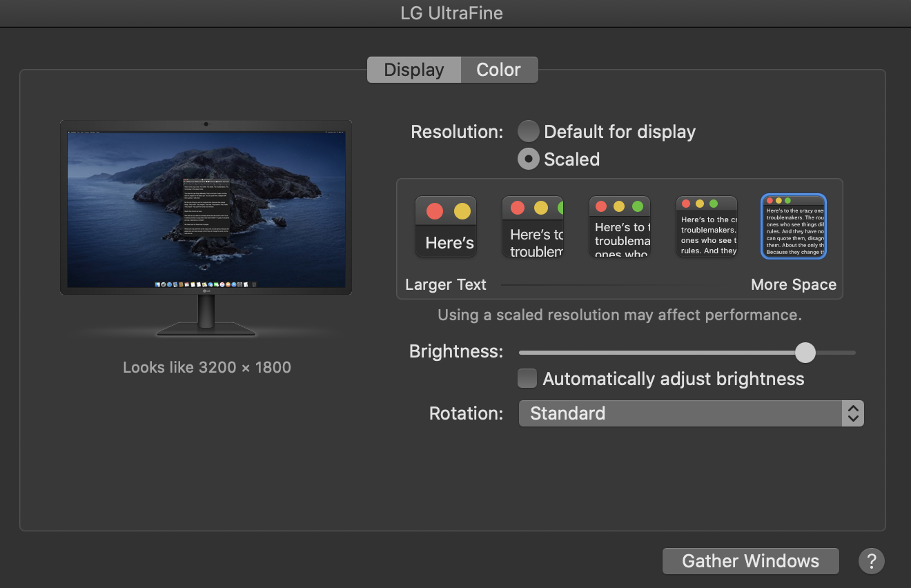
Task: Select the Scaled resolution option
Action: click(528, 159)
